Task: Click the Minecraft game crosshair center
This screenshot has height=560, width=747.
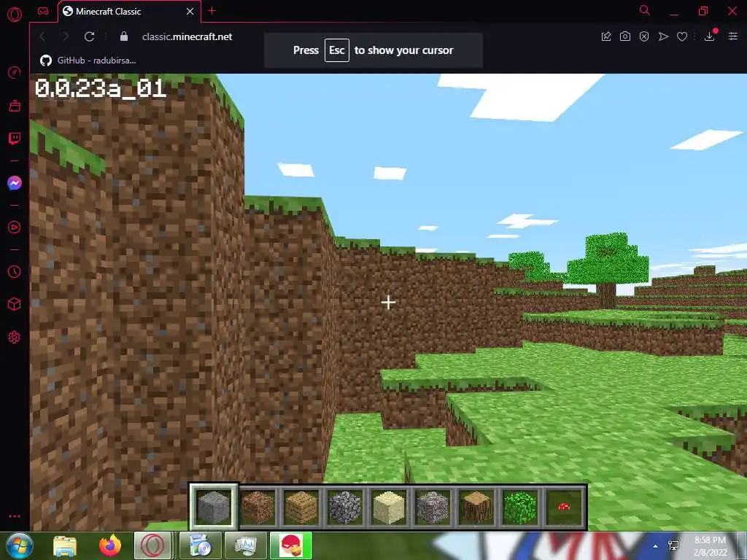Action: [x=388, y=302]
